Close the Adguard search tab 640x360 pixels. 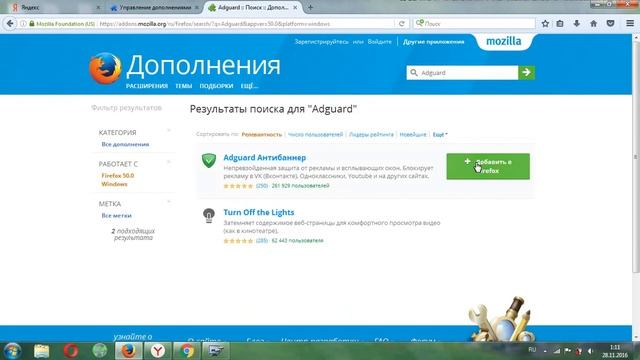point(295,7)
